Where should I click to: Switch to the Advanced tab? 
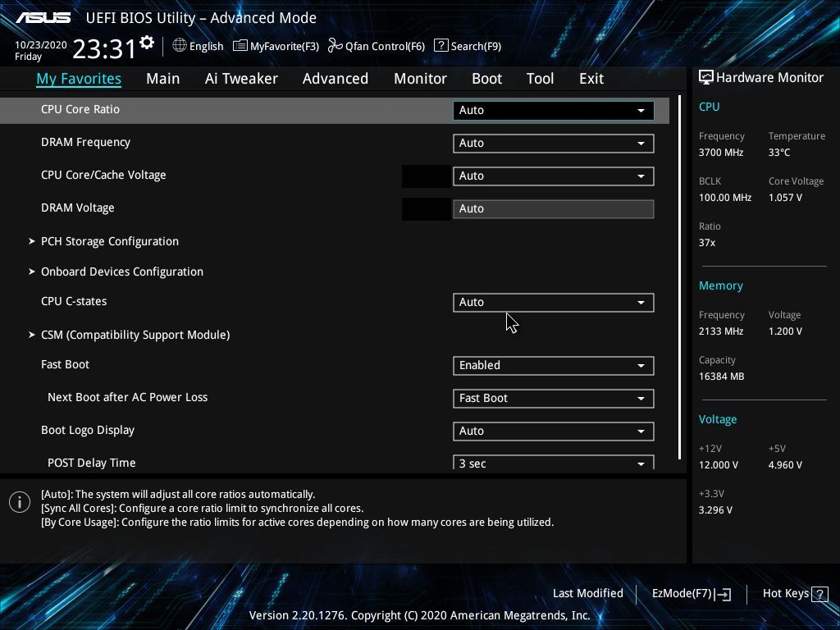[x=336, y=79]
